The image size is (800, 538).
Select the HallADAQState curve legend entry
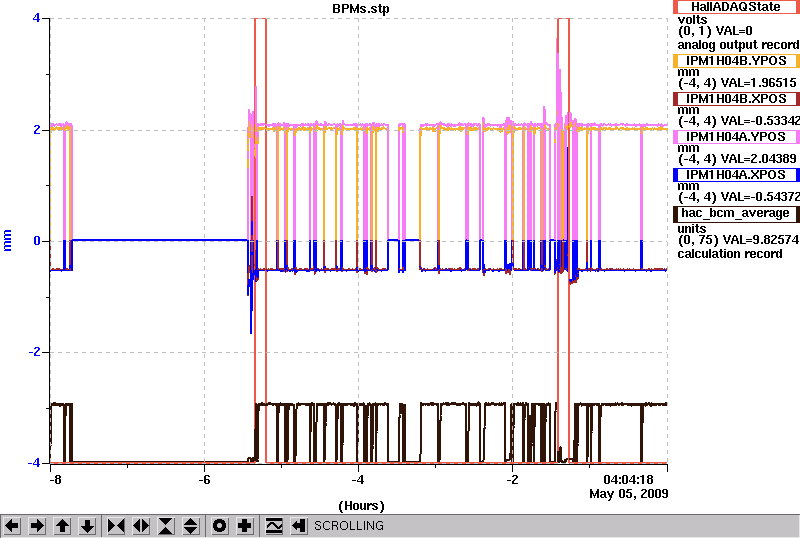click(736, 7)
